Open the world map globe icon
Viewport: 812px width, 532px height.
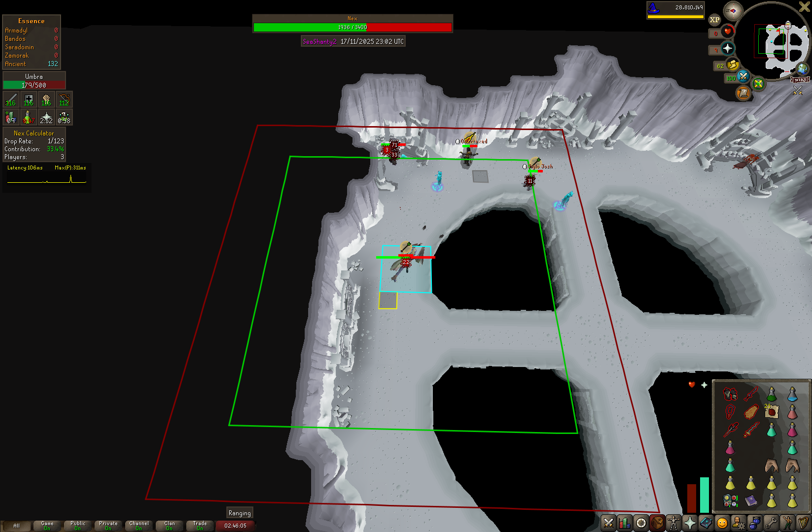pyautogui.click(x=803, y=68)
